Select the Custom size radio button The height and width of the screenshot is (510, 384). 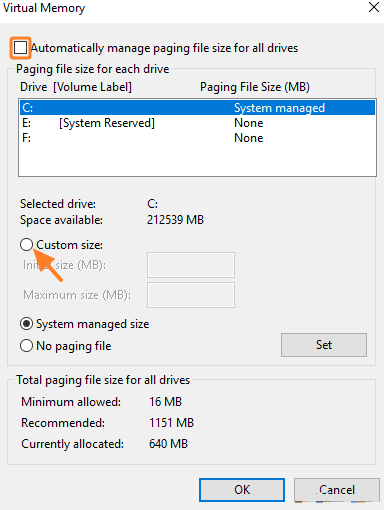coord(26,245)
